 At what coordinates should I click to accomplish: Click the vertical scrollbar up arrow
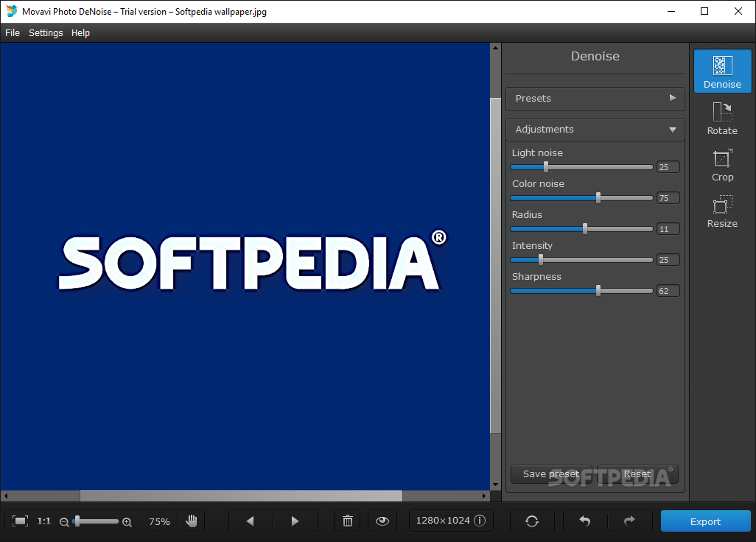tap(495, 48)
